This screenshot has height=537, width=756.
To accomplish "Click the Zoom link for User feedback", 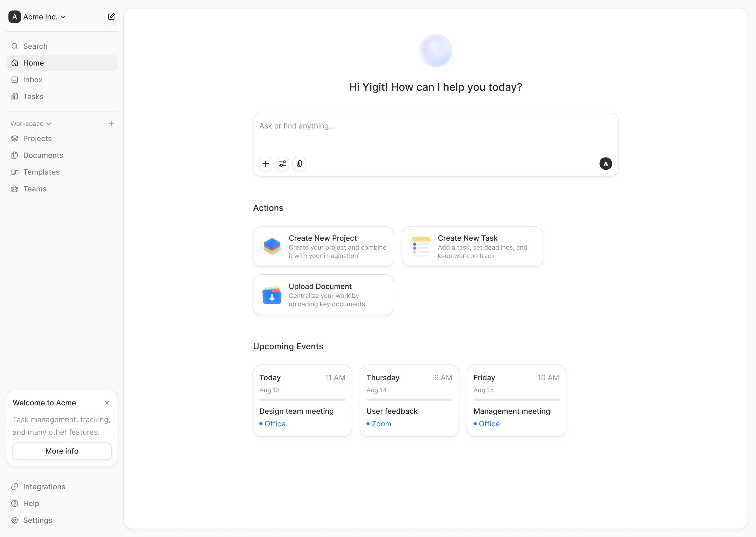I will point(381,424).
